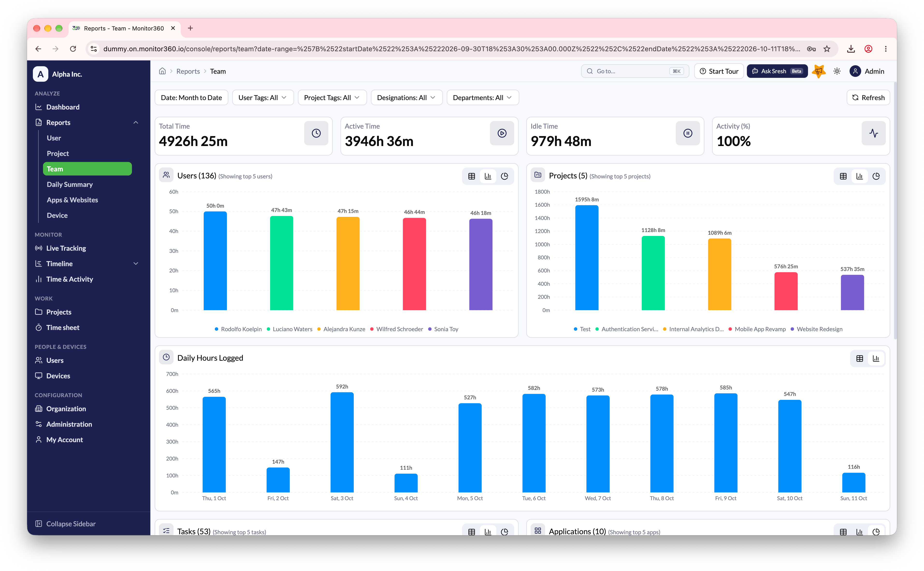The height and width of the screenshot is (571, 924).
Task: Click the Date: Month to Date filter
Action: point(191,97)
